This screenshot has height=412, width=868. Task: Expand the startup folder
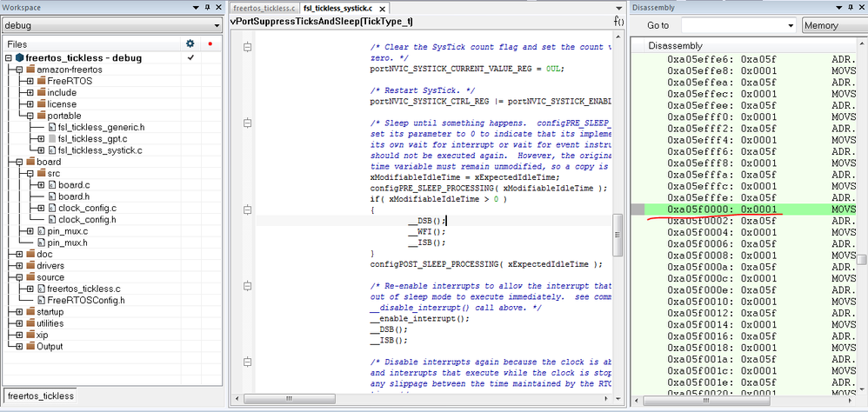click(19, 312)
